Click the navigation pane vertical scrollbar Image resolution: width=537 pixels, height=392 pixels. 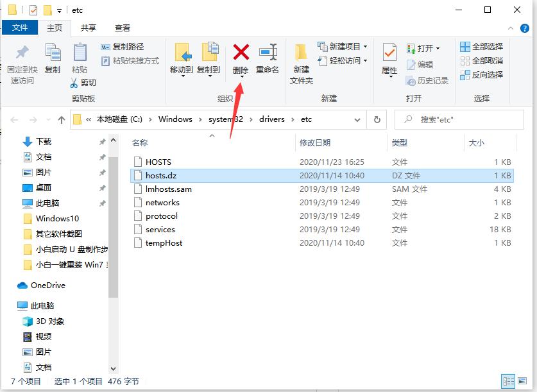114,227
